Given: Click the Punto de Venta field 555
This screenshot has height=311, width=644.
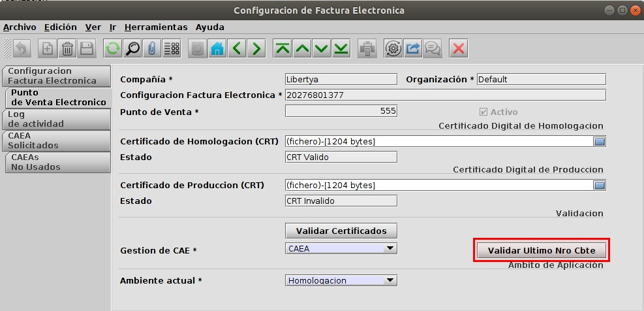Looking at the screenshot, I should point(341,111).
